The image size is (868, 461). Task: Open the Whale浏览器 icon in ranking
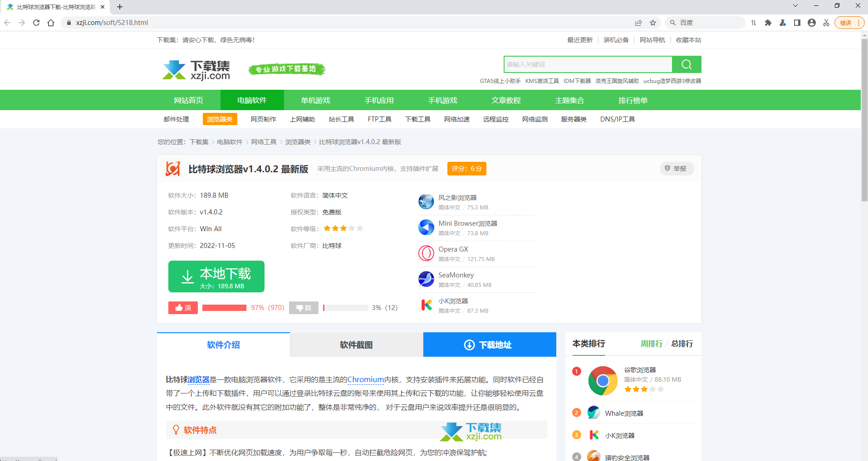coord(593,412)
